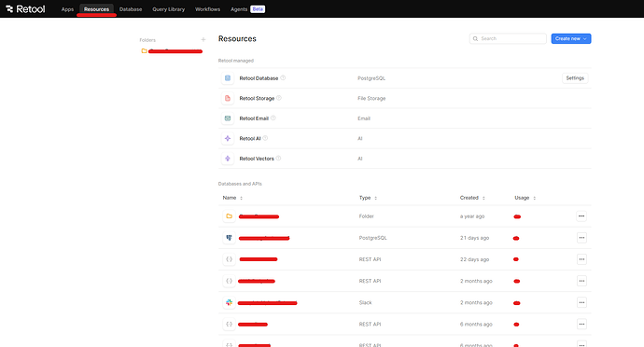Viewport: 644px width, 347px height.
Task: Sort table by Name column
Action: [x=232, y=198]
